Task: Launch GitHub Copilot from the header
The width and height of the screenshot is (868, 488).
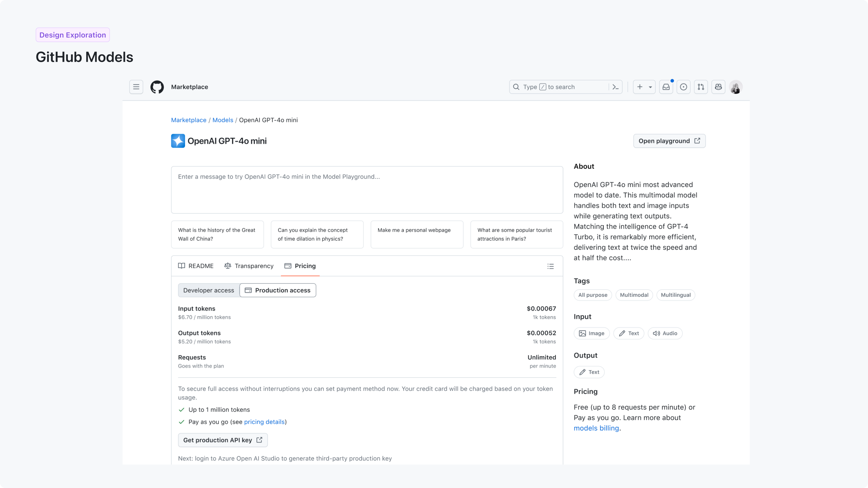Action: (719, 87)
